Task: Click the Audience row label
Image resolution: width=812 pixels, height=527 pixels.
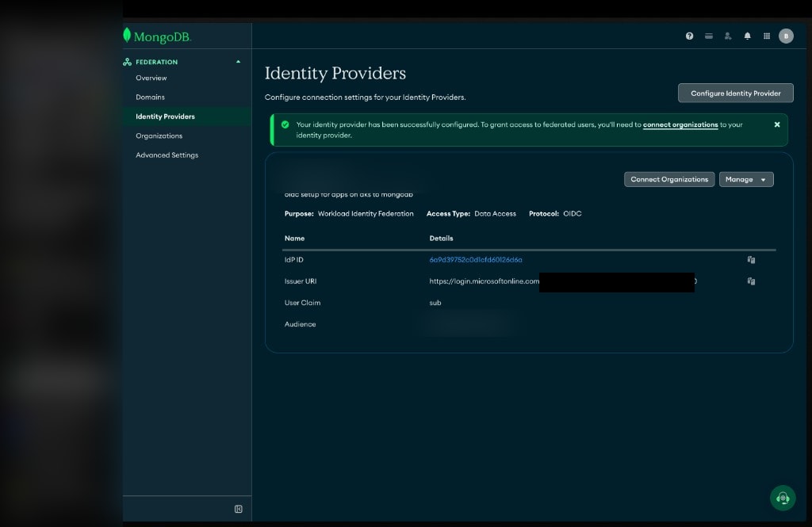Action: pos(300,324)
